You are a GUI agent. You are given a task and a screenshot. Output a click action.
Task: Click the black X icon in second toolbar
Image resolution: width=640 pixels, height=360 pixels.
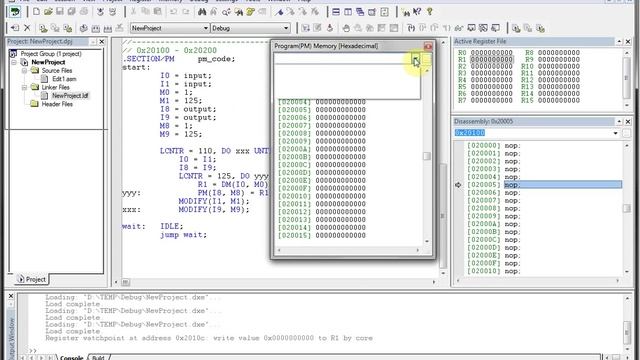tap(27, 28)
